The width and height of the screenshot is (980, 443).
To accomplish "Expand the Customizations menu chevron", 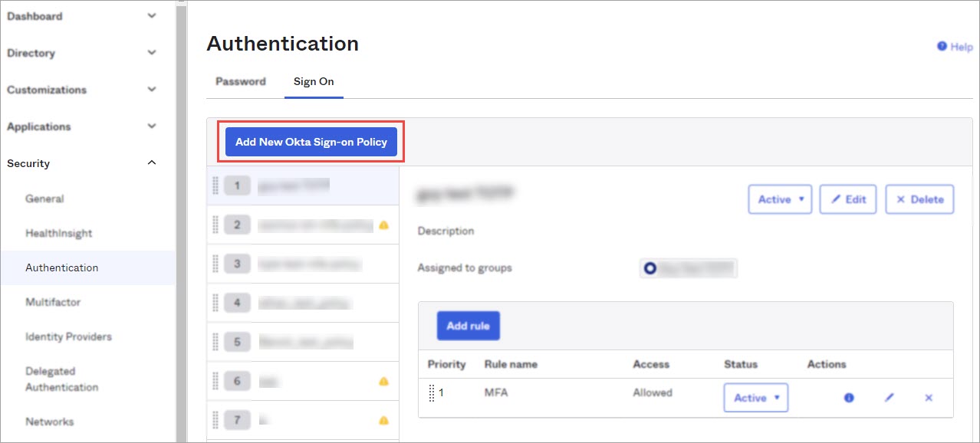I will (x=152, y=90).
